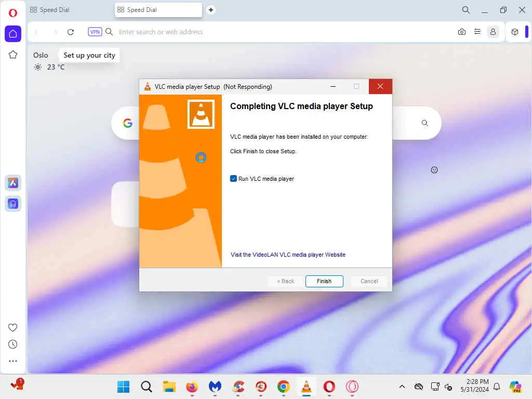Open the history clock icon in sidebar
The image size is (532, 399).
pos(12,344)
